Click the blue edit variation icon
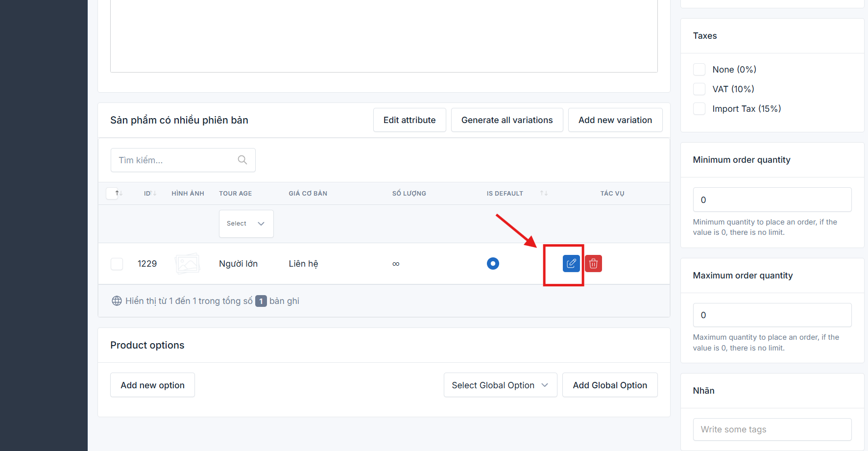868x451 pixels. [x=571, y=264]
